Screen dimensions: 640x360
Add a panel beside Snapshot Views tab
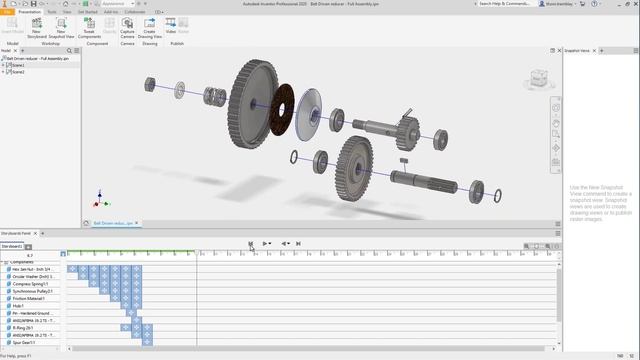click(x=602, y=51)
